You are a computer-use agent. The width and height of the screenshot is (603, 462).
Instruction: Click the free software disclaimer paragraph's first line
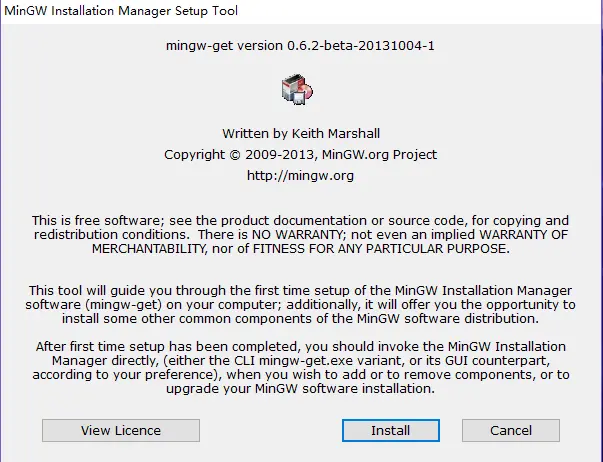point(300,220)
